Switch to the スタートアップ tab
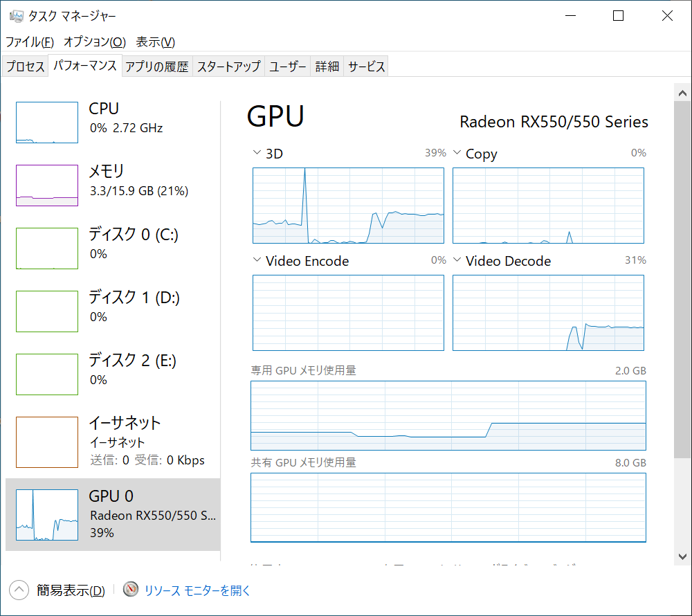This screenshot has height=616, width=692. [x=228, y=66]
